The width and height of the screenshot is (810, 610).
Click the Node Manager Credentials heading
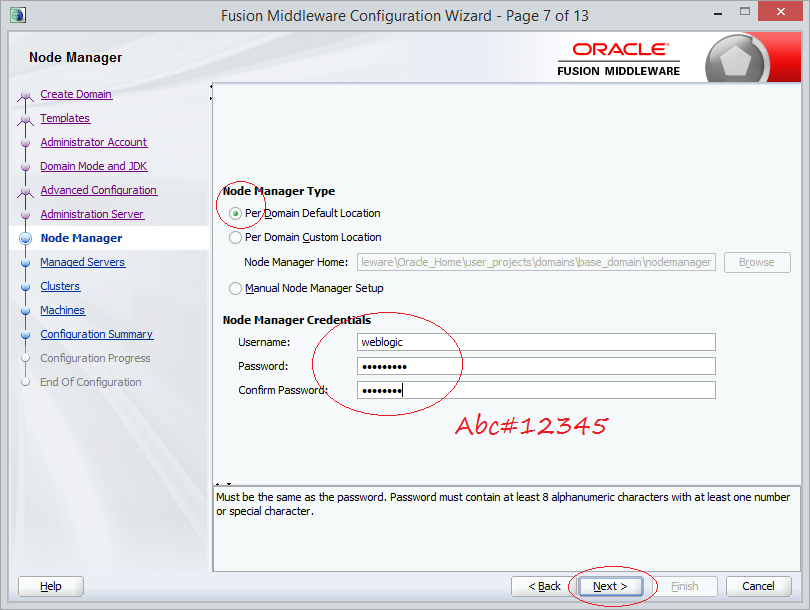[297, 320]
